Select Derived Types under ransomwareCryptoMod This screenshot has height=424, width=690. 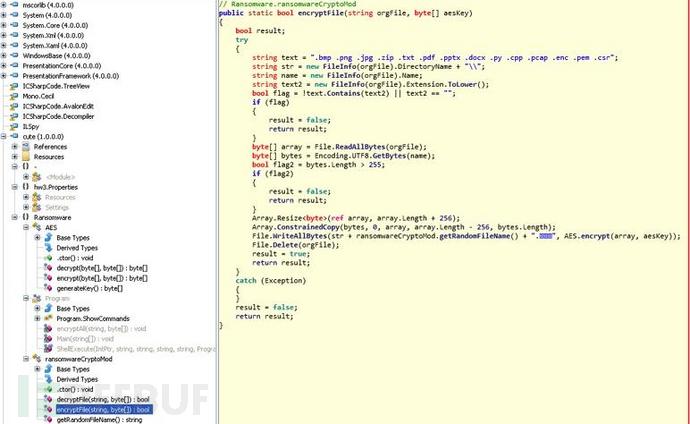[x=77, y=379]
